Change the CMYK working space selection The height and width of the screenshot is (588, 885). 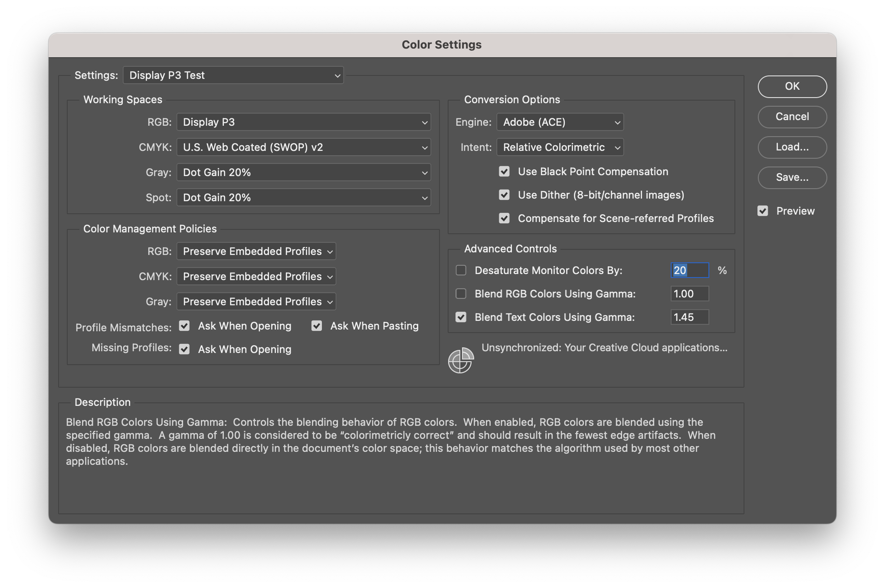point(303,147)
